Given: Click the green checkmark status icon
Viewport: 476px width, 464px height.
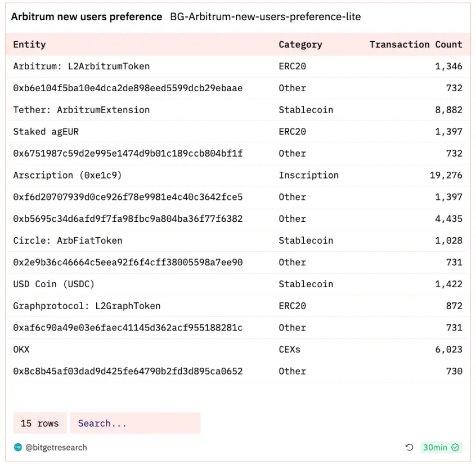Looking at the screenshot, I should (x=456, y=448).
